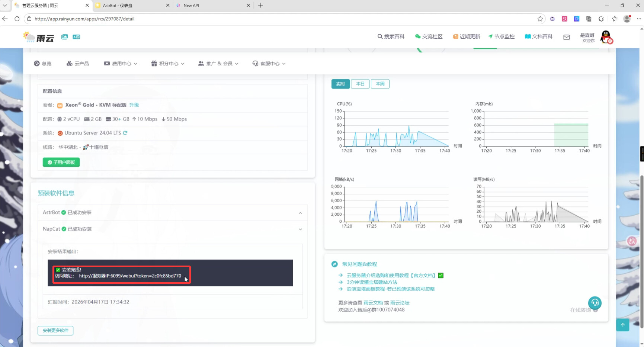Viewport: 644px width, 347px height.
Task: Expand the 费用中心 dropdown menu
Action: tap(121, 64)
